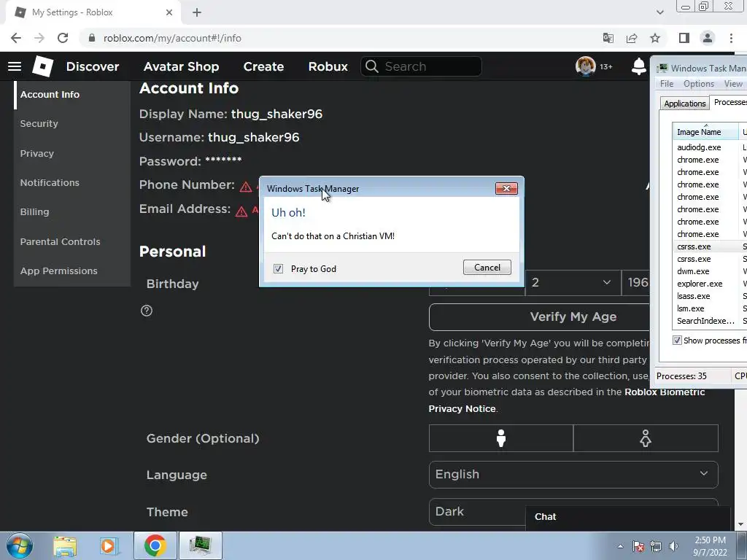The image size is (747, 560).
Task: Open the Task Manager File menu
Action: [x=667, y=84]
